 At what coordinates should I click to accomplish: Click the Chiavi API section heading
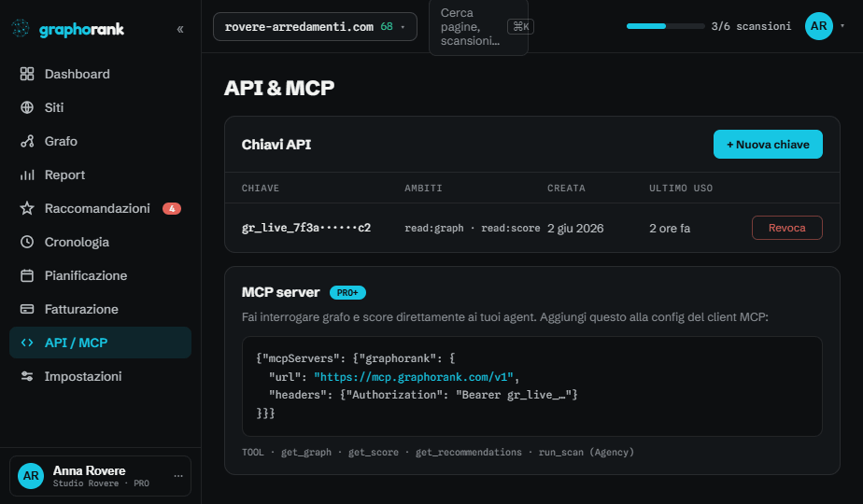coord(276,145)
